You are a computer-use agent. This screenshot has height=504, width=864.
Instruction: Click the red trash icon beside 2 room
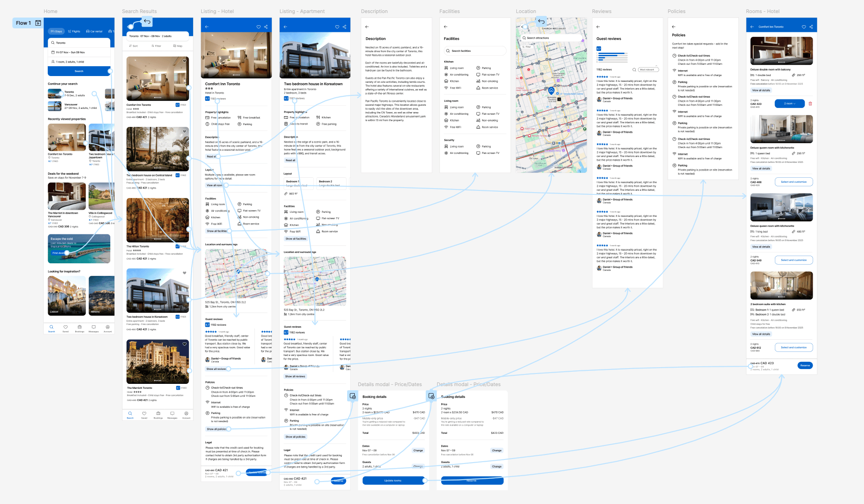point(810,103)
